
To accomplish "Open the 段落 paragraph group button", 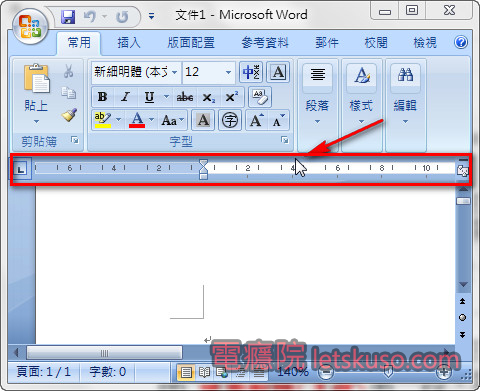I will [317, 105].
